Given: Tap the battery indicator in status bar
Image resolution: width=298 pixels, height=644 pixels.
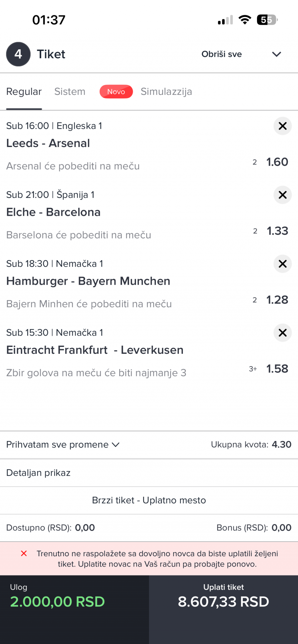Looking at the screenshot, I should [x=267, y=20].
